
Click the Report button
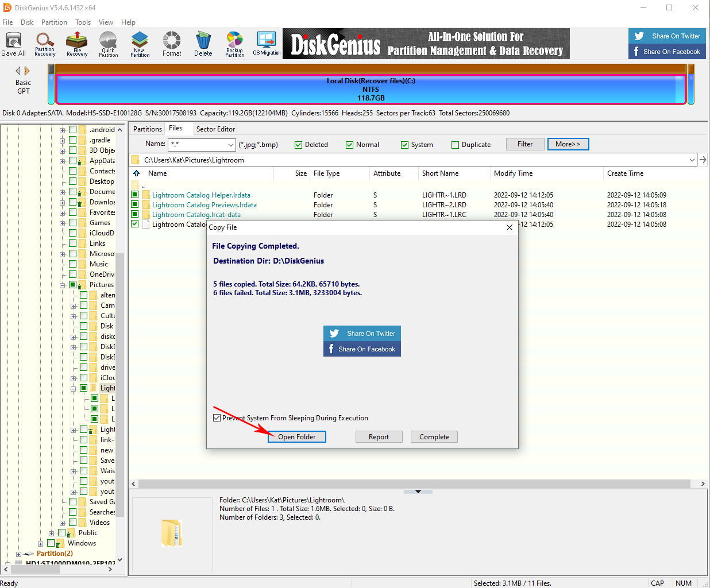pyautogui.click(x=379, y=437)
